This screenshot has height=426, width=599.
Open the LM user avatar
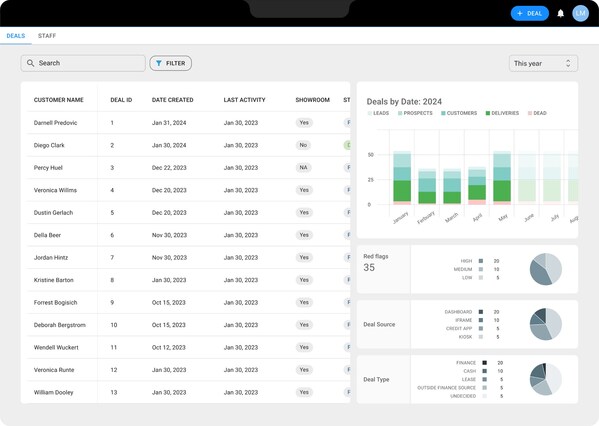[x=580, y=13]
